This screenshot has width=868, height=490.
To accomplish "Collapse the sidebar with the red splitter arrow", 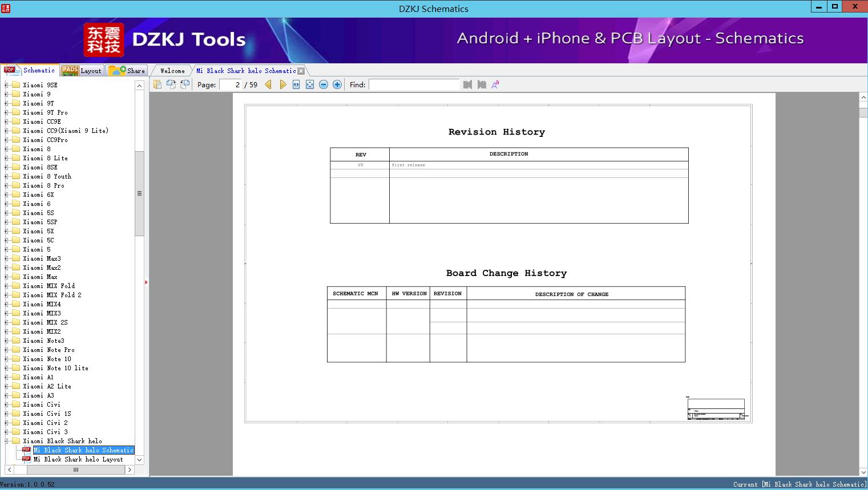I will tap(146, 282).
